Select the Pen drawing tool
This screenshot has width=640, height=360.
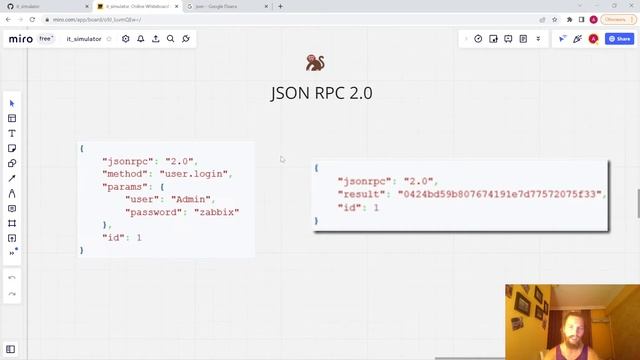click(x=12, y=193)
